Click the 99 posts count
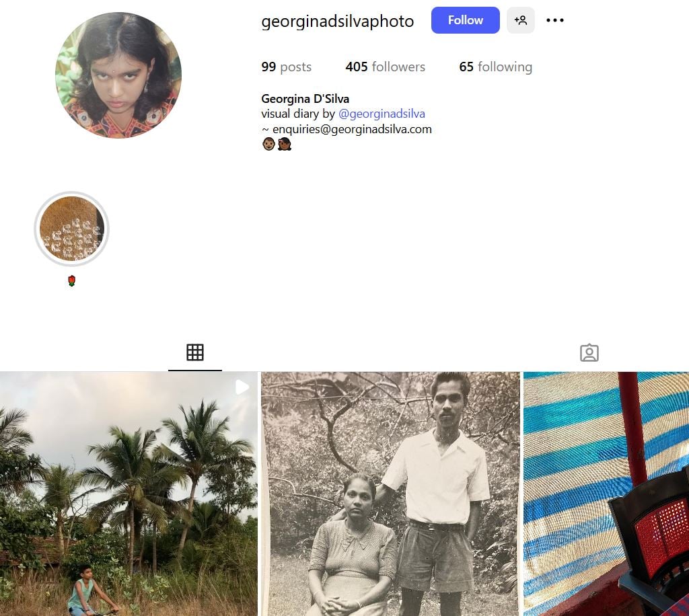Image resolution: width=689 pixels, height=616 pixels. tap(286, 67)
